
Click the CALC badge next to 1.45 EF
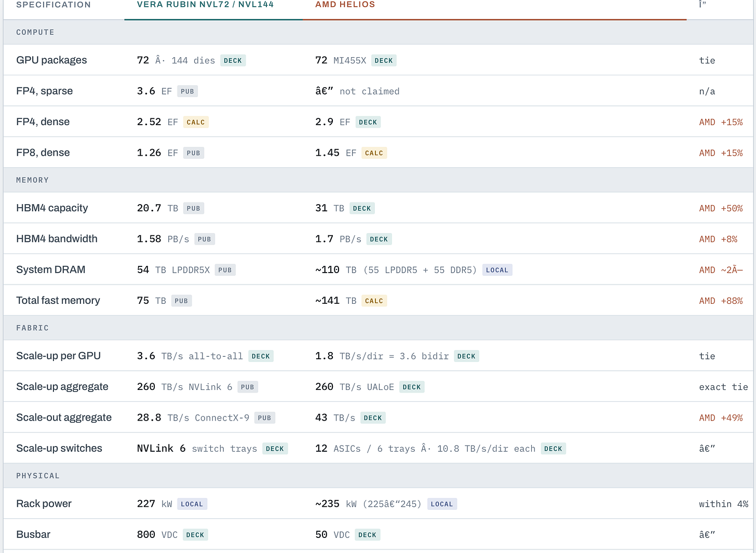374,153
